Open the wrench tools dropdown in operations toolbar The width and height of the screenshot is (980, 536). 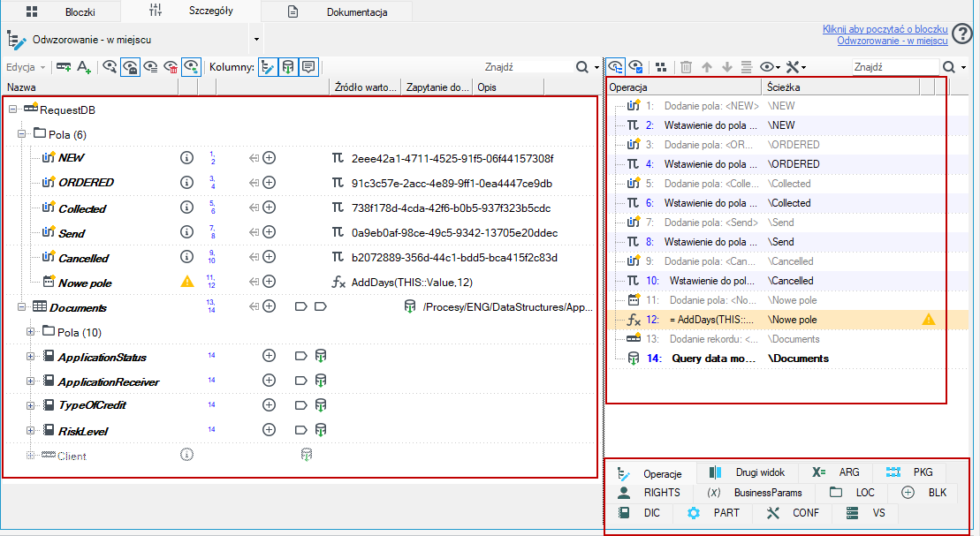795,67
